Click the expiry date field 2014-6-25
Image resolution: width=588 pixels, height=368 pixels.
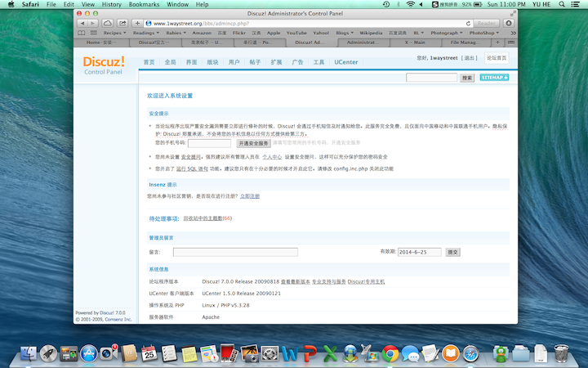(419, 252)
